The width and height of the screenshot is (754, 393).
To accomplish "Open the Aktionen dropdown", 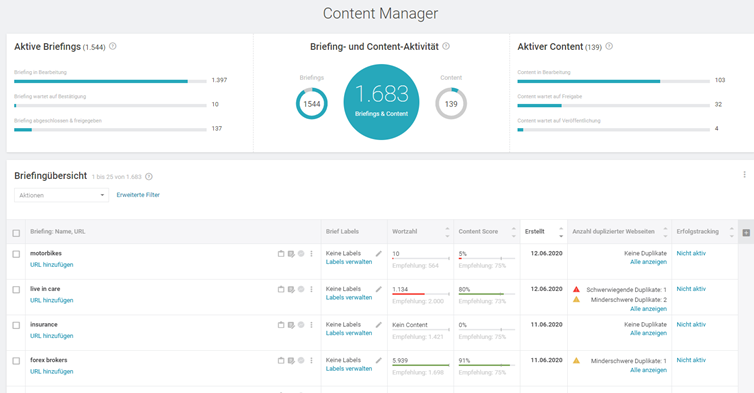I will [62, 195].
